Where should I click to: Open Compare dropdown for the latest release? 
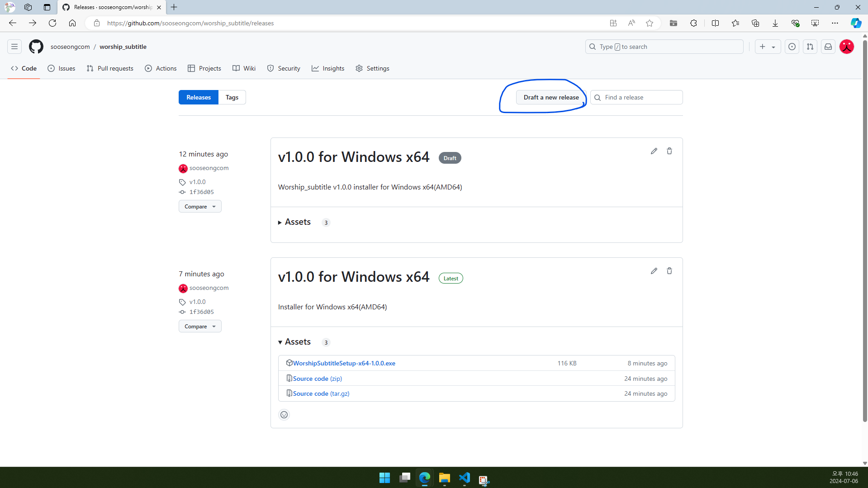[x=200, y=327]
